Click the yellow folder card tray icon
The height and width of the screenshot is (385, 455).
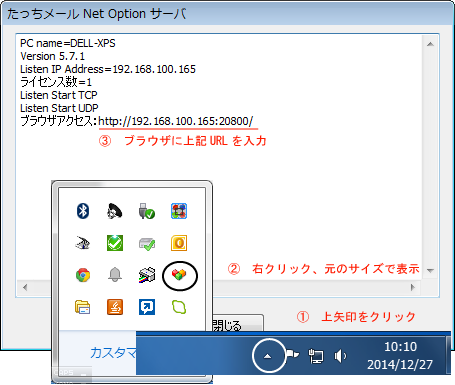coord(83,307)
